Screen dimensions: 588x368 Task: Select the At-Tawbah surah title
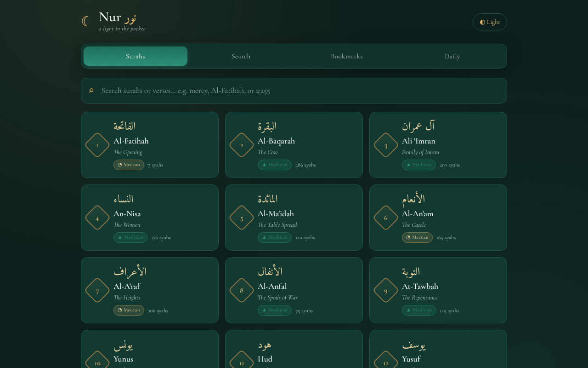pyautogui.click(x=420, y=286)
